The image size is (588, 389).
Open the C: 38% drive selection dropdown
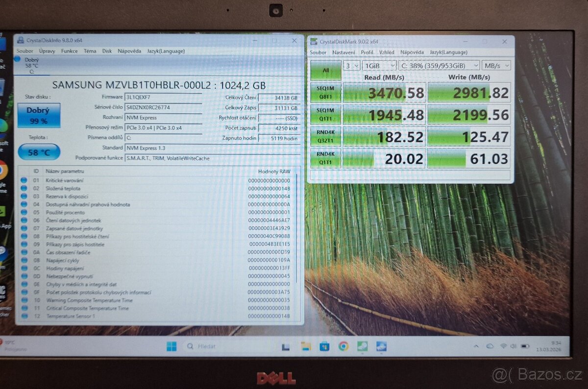440,65
